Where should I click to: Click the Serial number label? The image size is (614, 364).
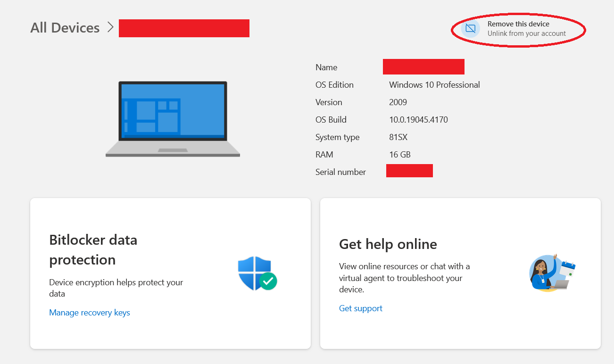[x=340, y=172]
